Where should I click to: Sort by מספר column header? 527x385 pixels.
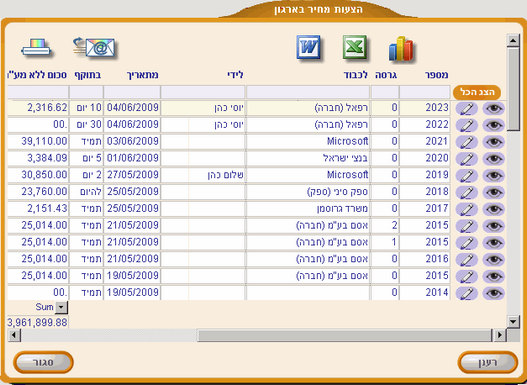pos(436,75)
